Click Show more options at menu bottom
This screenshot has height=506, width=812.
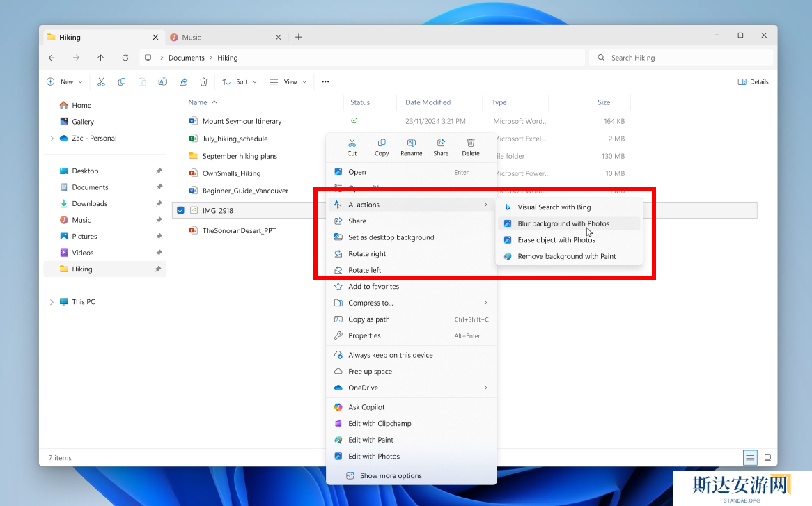point(391,476)
